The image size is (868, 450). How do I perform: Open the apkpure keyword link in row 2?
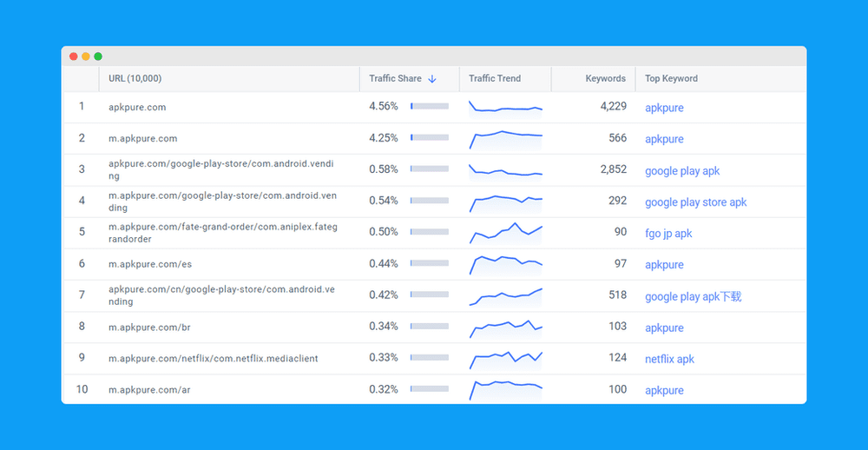(664, 138)
